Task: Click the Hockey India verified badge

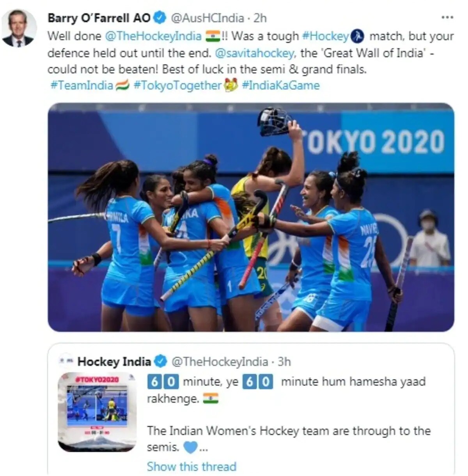Action: coord(160,362)
